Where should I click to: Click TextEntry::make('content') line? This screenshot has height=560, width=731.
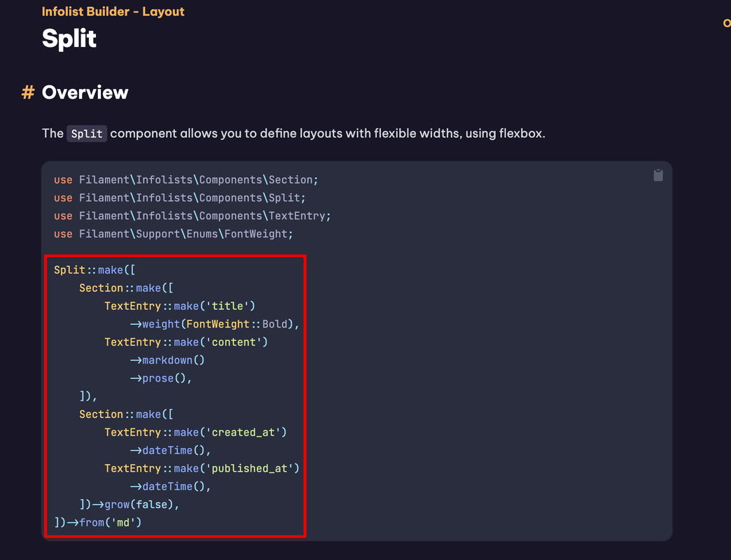[x=186, y=342]
